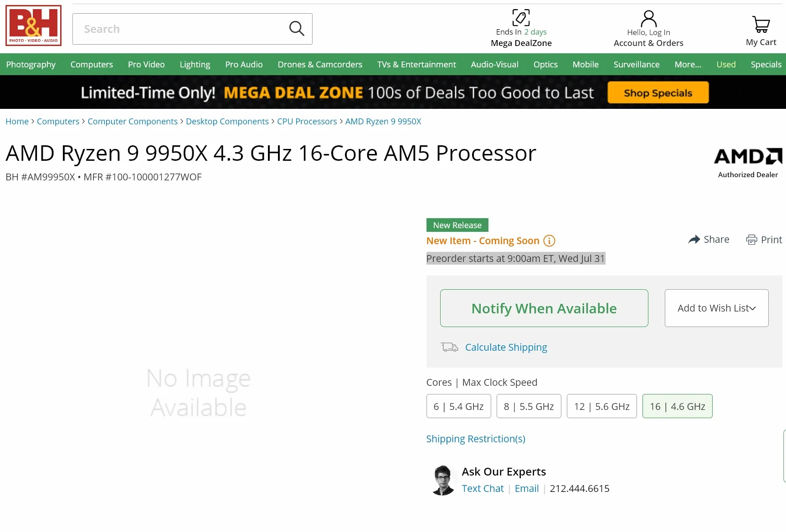Select the 8 | 5.5 GHz option
786x532 pixels.
click(529, 406)
